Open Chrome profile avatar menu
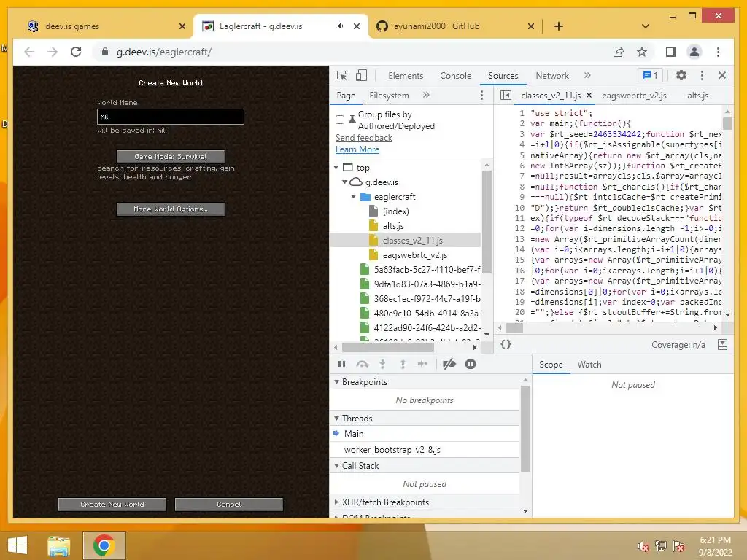The image size is (747, 560). click(x=694, y=52)
